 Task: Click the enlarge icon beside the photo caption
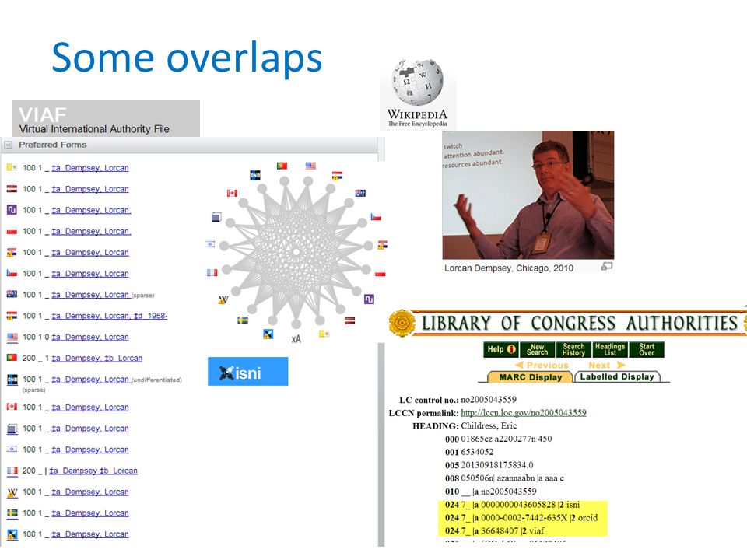606,267
